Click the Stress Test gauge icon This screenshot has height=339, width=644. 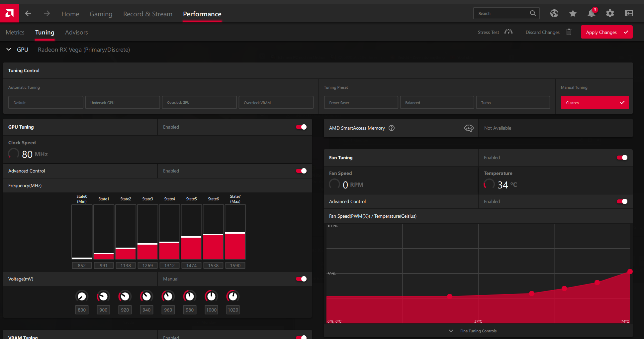coord(508,32)
